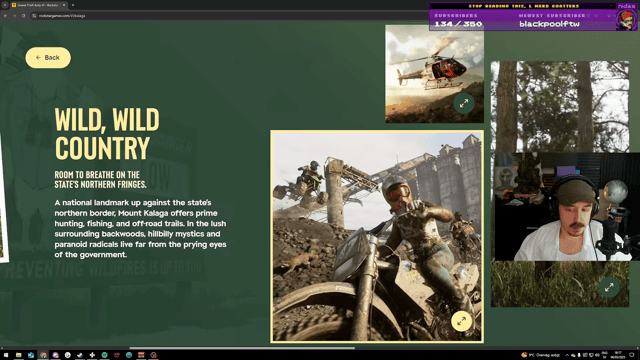
Task: Click the Mount Kalaga description paragraph
Action: pyautogui.click(x=140, y=229)
